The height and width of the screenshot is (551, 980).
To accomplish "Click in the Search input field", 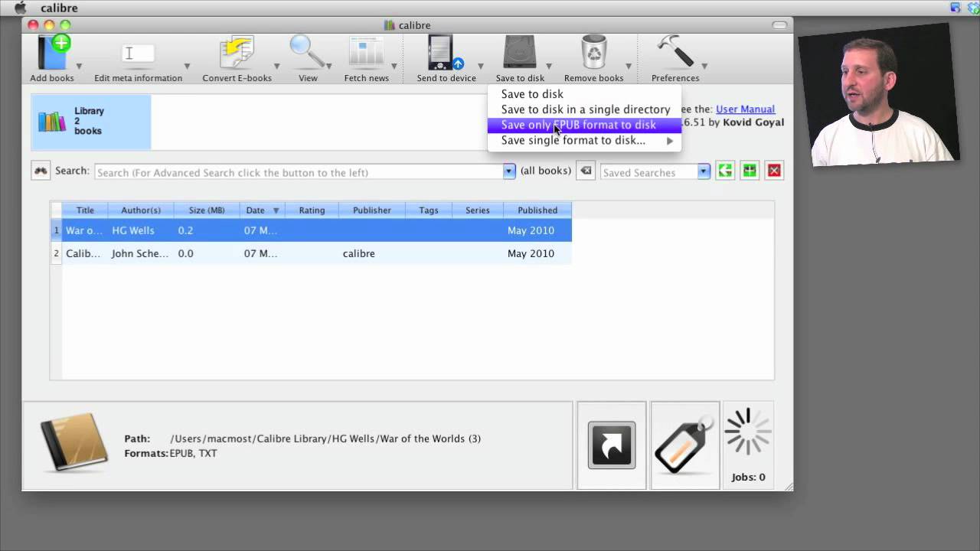I will [x=299, y=172].
